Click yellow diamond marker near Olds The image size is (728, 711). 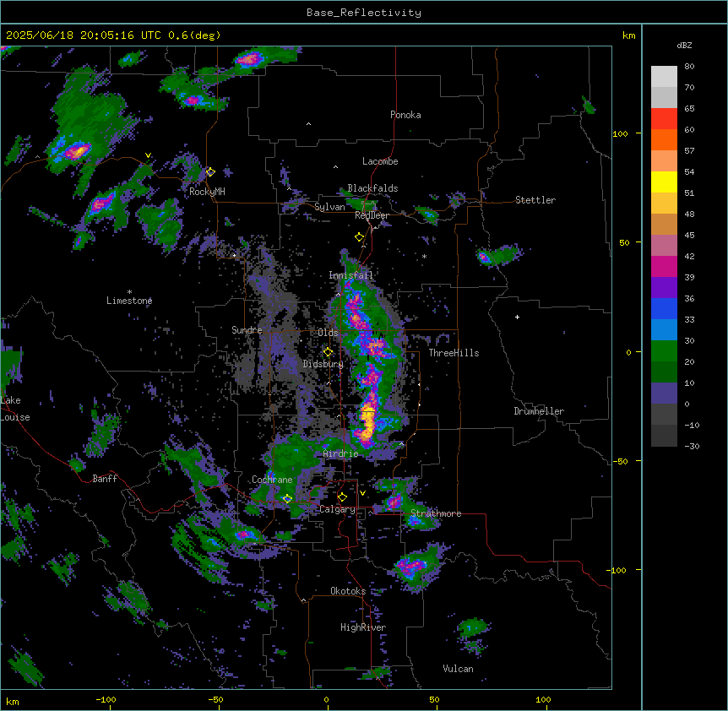(x=328, y=352)
